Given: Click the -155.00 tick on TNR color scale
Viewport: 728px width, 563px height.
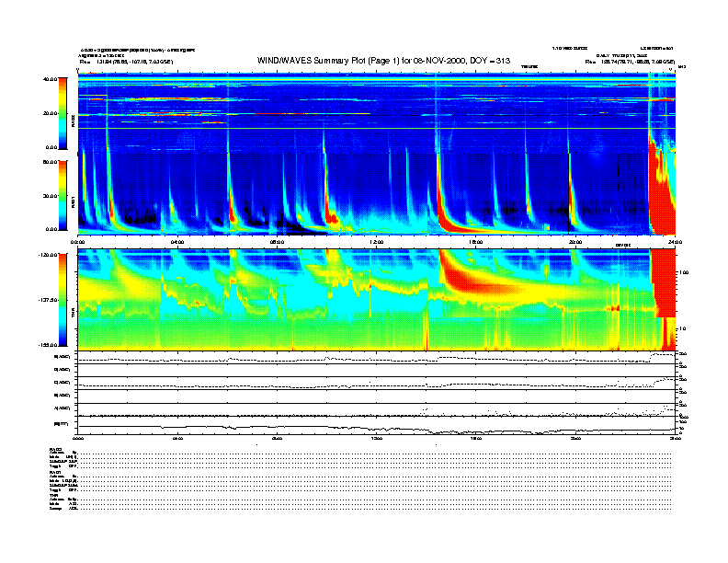Looking at the screenshot, I should (48, 345).
